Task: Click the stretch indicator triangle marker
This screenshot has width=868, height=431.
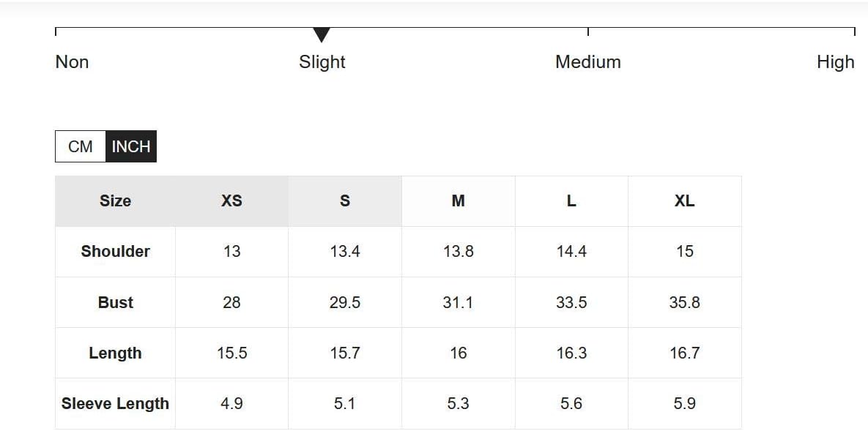Action: point(322,35)
